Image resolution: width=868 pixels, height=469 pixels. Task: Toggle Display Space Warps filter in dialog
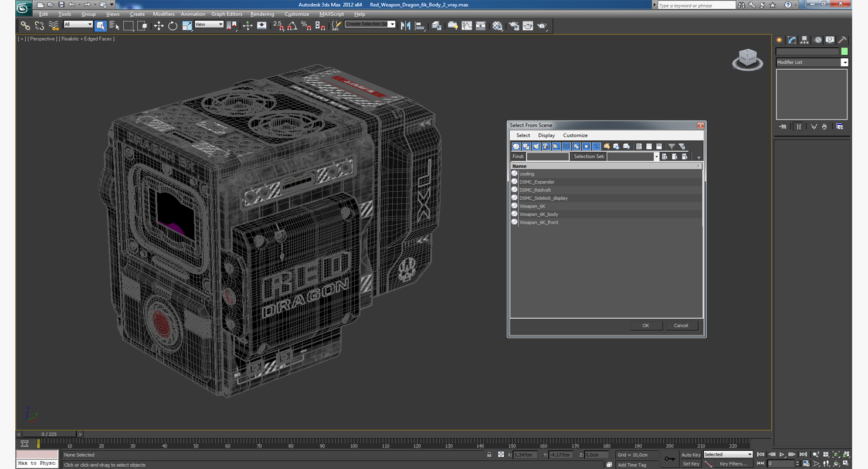[x=566, y=147]
